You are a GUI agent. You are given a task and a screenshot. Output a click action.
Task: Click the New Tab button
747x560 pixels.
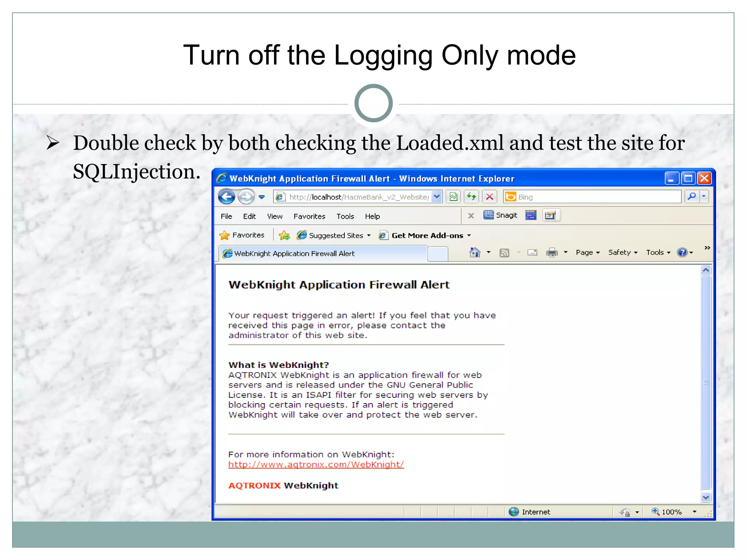pos(437,253)
